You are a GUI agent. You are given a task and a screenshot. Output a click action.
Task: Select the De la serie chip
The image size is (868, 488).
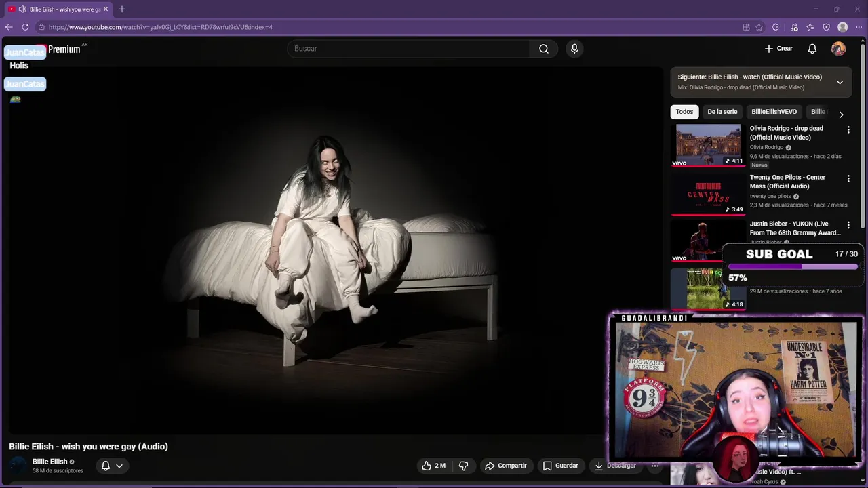pos(722,112)
